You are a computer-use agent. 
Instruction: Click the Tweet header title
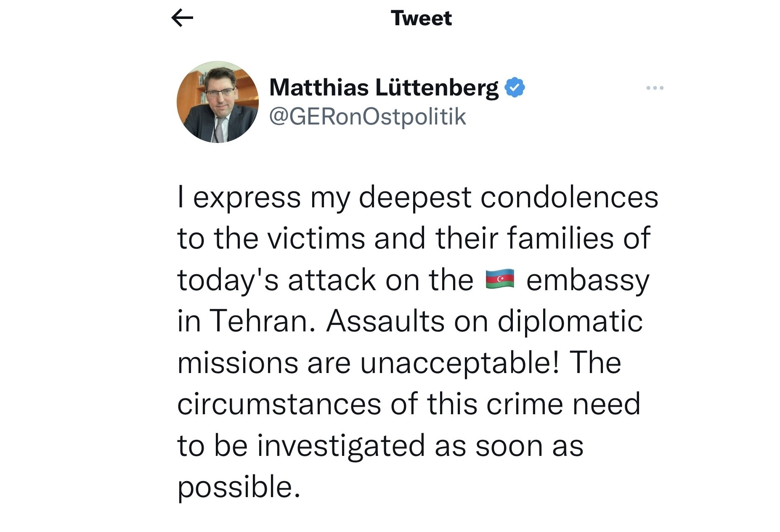coord(421,18)
